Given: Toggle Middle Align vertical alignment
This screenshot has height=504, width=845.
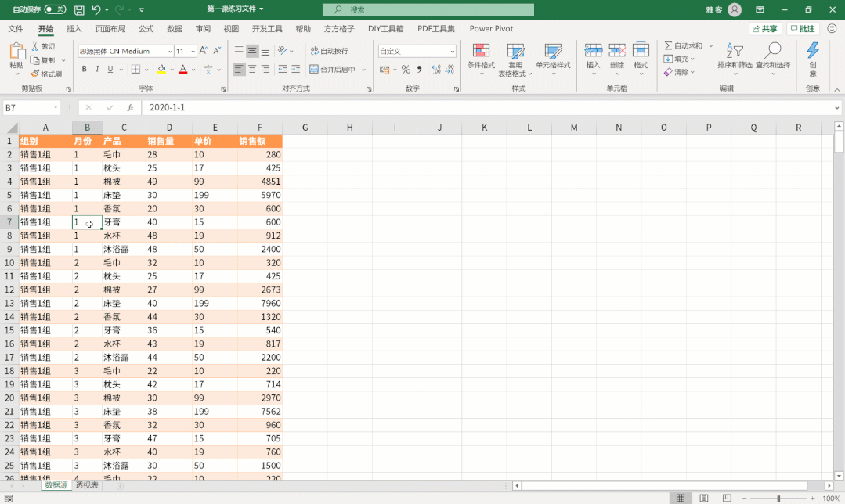Looking at the screenshot, I should coord(252,51).
